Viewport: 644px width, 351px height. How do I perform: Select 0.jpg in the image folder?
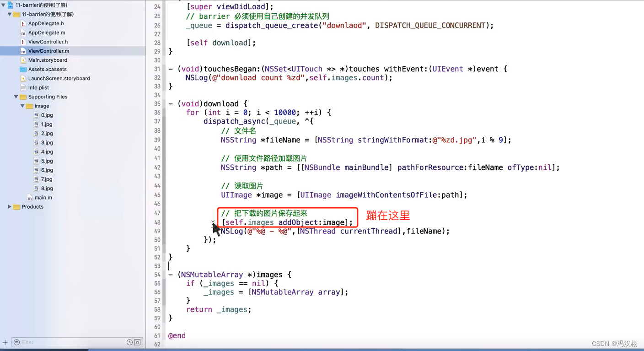[x=47, y=115]
